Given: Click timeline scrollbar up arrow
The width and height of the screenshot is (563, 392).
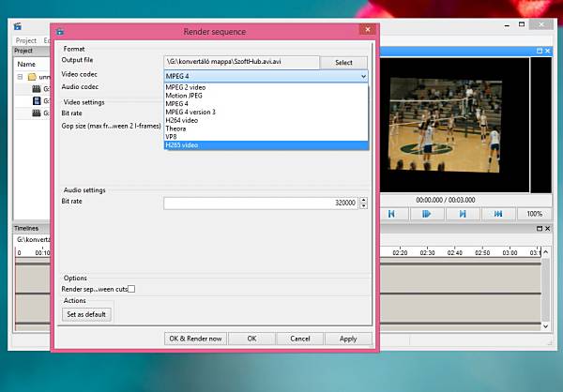Looking at the screenshot, I should [546, 252].
